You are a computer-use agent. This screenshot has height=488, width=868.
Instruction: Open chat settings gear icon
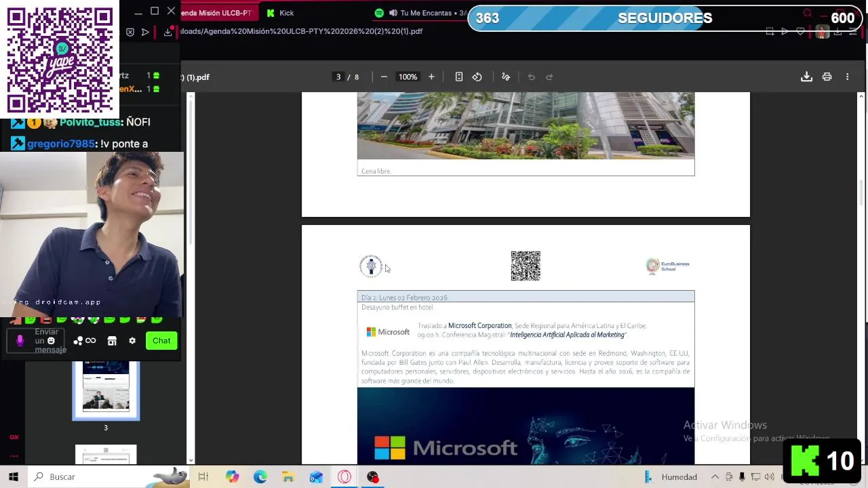132,341
